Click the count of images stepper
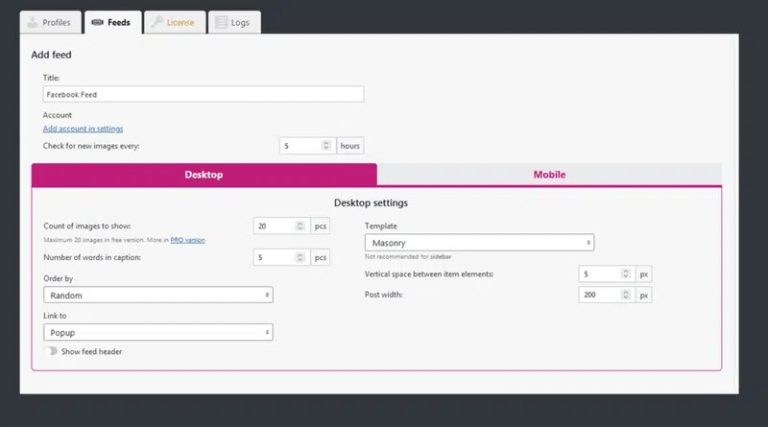This screenshot has height=427, width=768. click(x=299, y=227)
